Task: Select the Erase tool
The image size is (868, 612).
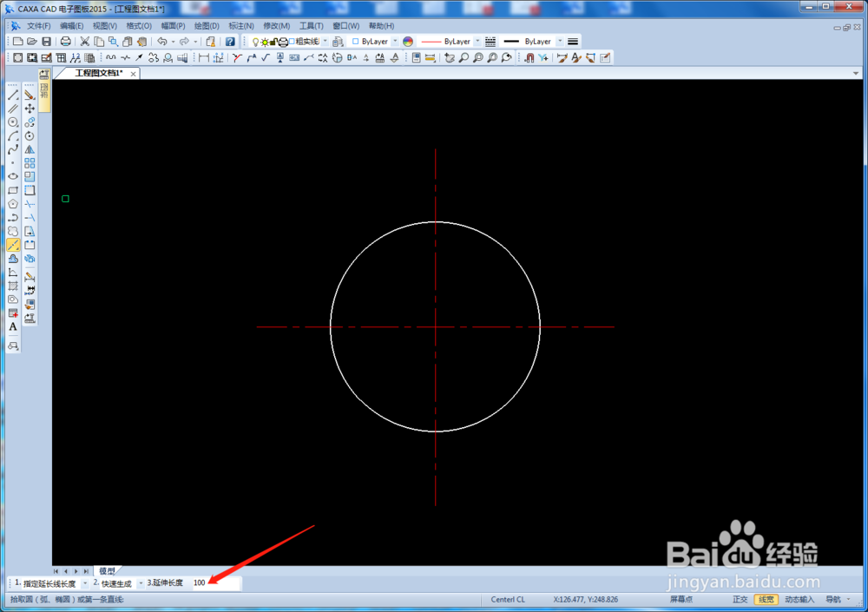Action: tap(30, 95)
